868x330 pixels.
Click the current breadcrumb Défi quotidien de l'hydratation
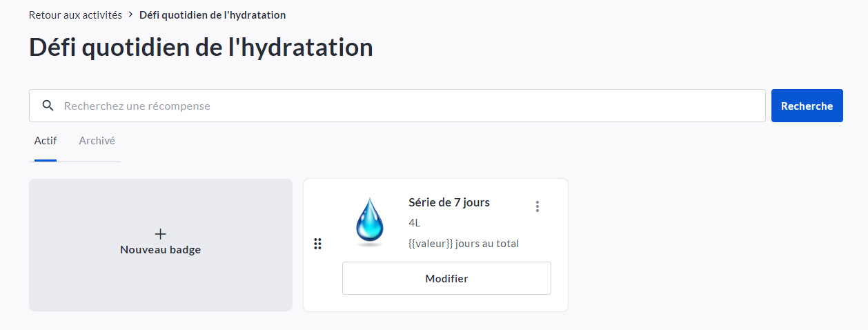(213, 14)
